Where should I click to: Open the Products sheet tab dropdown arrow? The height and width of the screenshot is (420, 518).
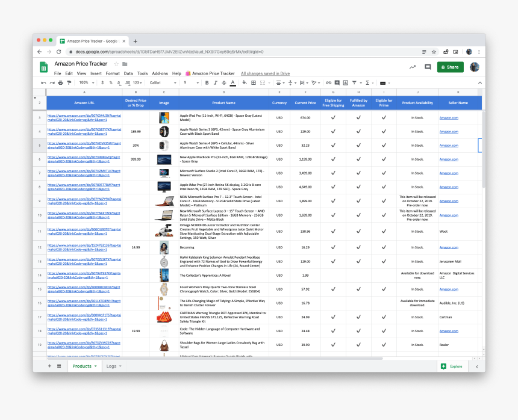click(96, 366)
